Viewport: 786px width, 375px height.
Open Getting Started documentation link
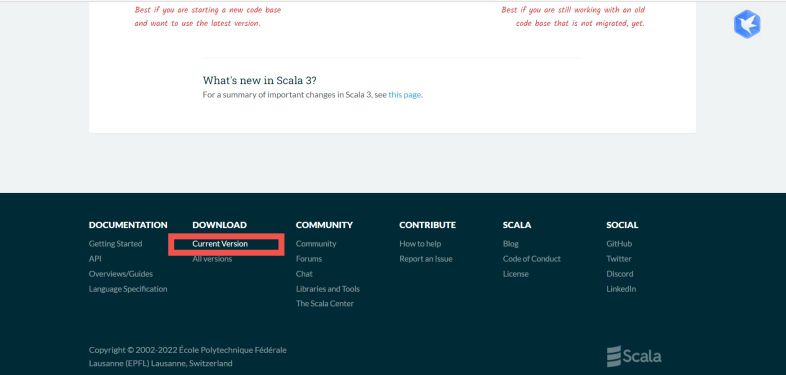115,244
